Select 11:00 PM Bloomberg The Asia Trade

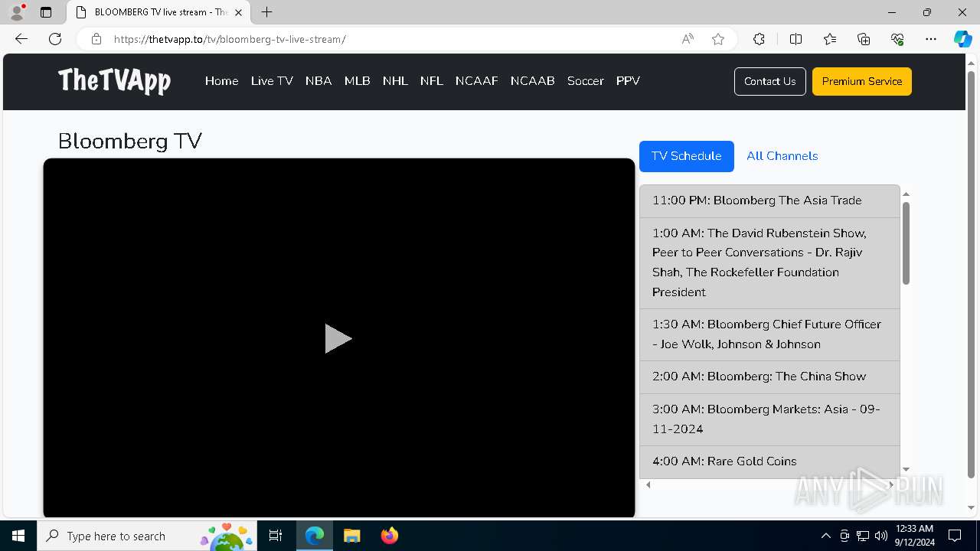769,201
